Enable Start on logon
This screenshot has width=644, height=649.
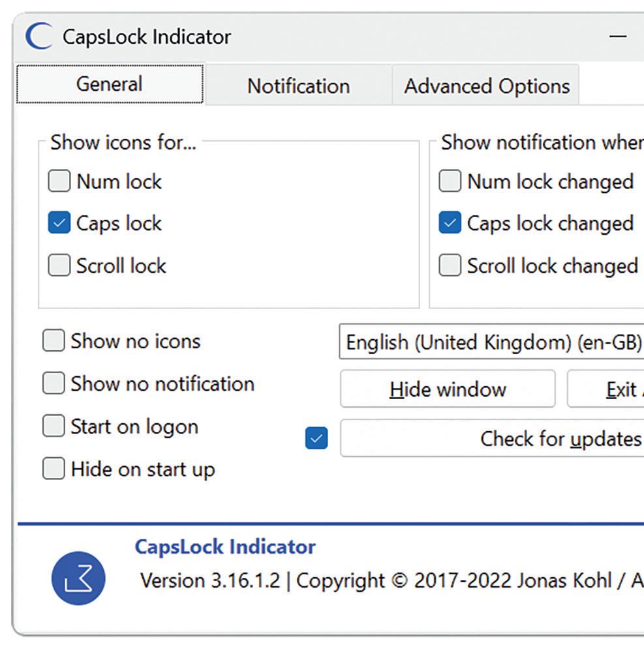(x=54, y=426)
